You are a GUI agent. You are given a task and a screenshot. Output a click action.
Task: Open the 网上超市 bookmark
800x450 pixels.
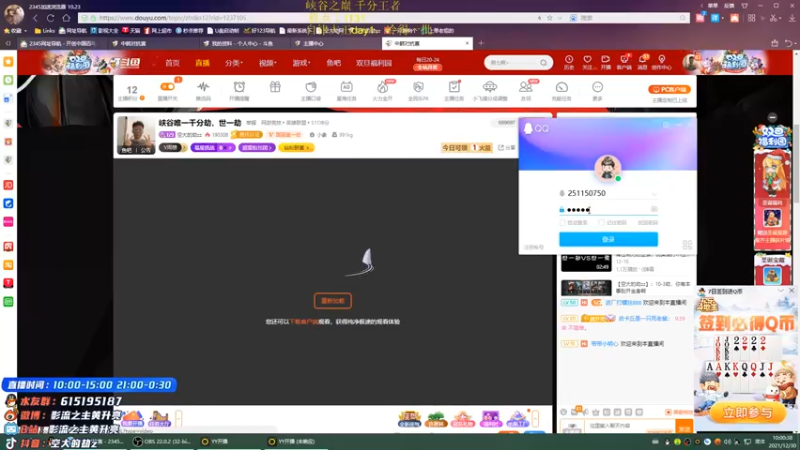[x=158, y=31]
